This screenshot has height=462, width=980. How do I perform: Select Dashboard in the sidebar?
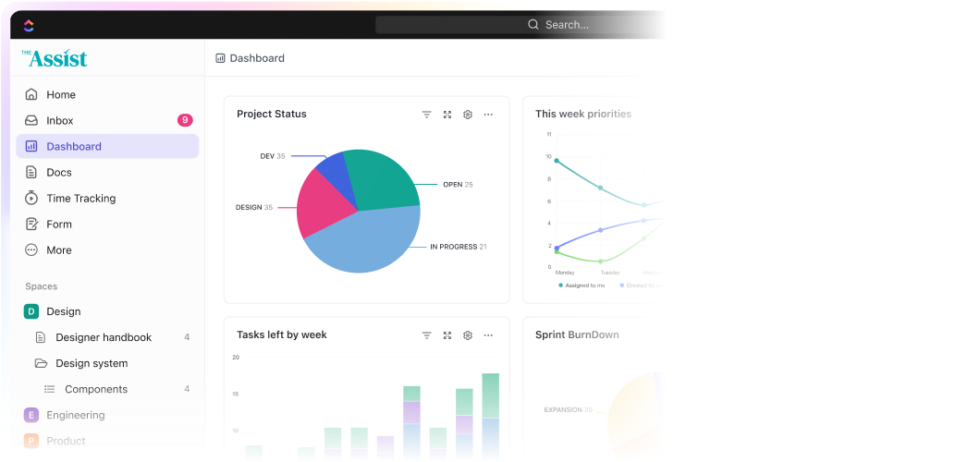(x=107, y=146)
